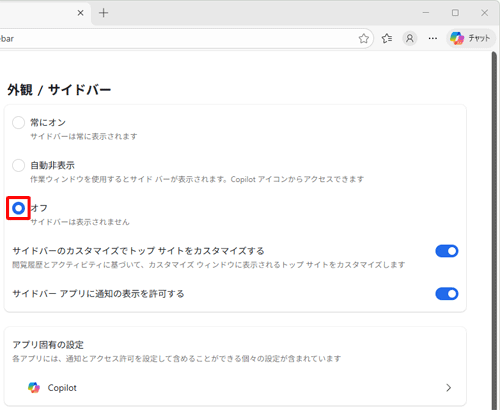The image size is (500, 410).
Task: Click the Copilot logo under アプリ固有の設定
Action: click(x=34, y=388)
